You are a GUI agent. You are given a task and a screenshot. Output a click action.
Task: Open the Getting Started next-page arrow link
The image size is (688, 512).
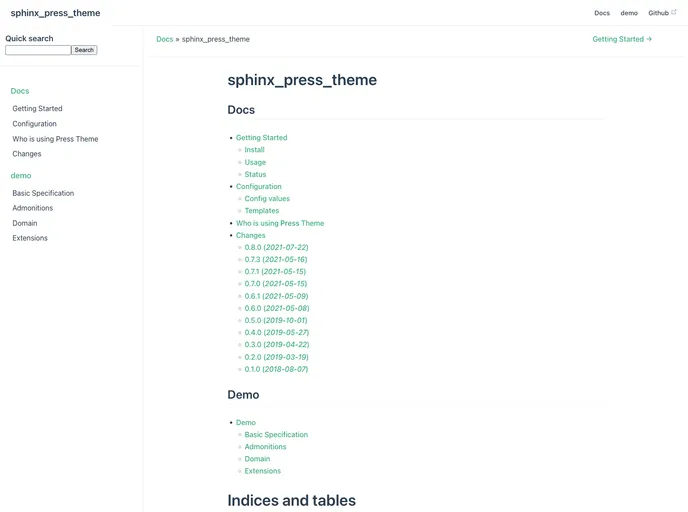[x=622, y=39]
